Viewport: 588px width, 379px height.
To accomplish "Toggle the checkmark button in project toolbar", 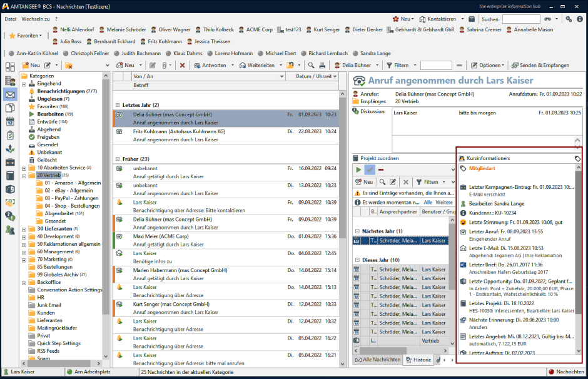I will pyautogui.click(x=370, y=170).
